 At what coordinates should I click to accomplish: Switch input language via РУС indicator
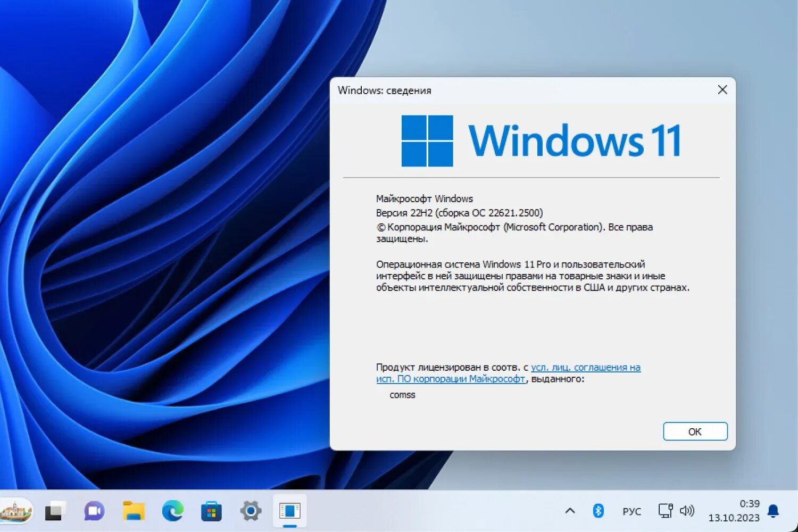coord(631,511)
